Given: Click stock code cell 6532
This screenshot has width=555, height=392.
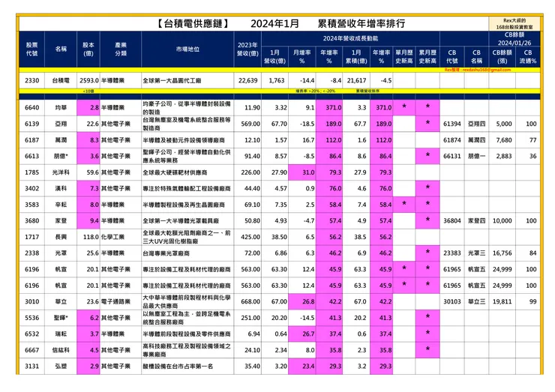Looking at the screenshot, I should (x=31, y=334).
